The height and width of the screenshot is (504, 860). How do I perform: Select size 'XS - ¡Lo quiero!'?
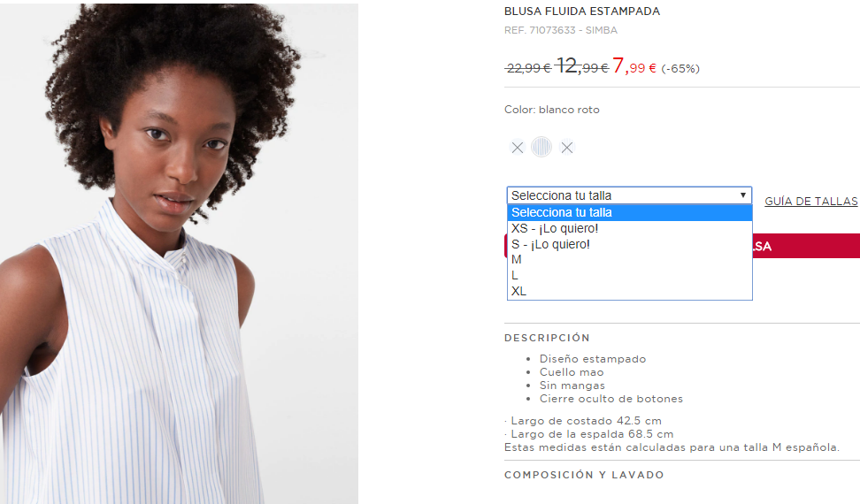point(629,228)
